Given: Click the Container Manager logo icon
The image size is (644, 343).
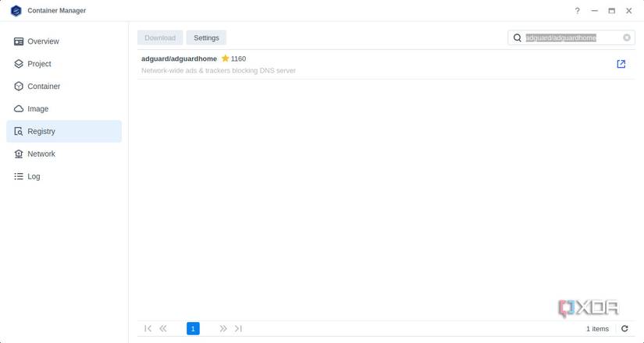Looking at the screenshot, I should click(x=16, y=11).
